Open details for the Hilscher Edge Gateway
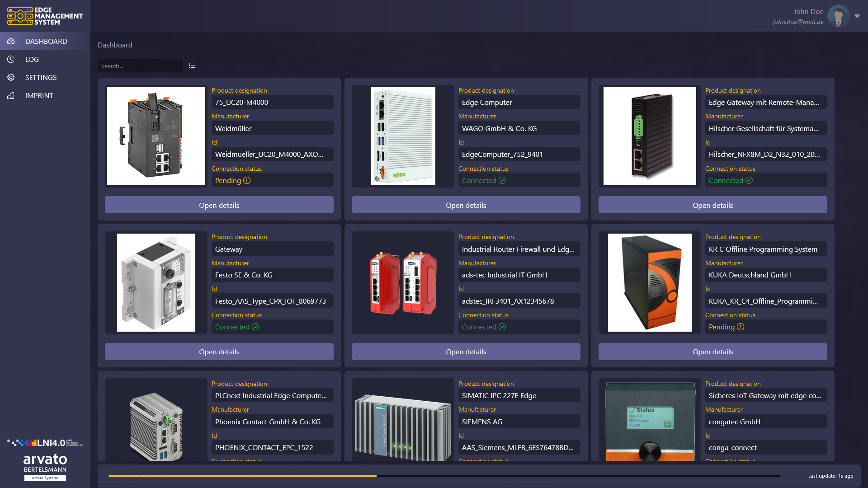The image size is (868, 488). click(x=712, y=205)
